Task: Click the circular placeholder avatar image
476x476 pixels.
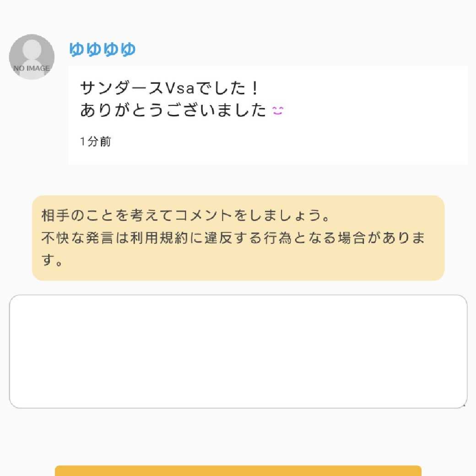Action: pyautogui.click(x=32, y=56)
